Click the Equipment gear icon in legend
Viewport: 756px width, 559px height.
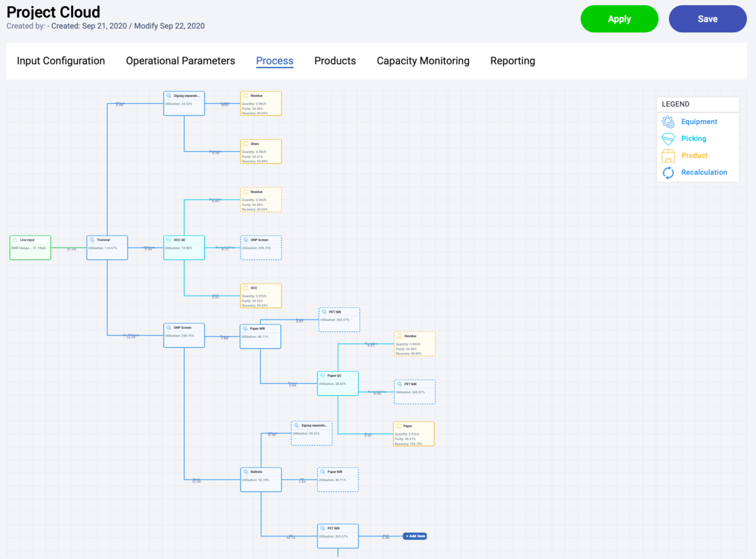(x=668, y=122)
